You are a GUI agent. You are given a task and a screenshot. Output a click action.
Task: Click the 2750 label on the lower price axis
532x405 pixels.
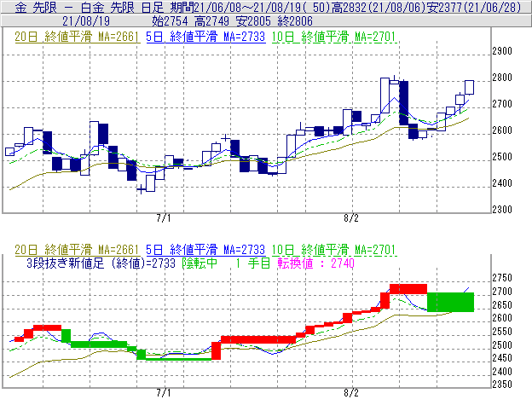coord(502,278)
